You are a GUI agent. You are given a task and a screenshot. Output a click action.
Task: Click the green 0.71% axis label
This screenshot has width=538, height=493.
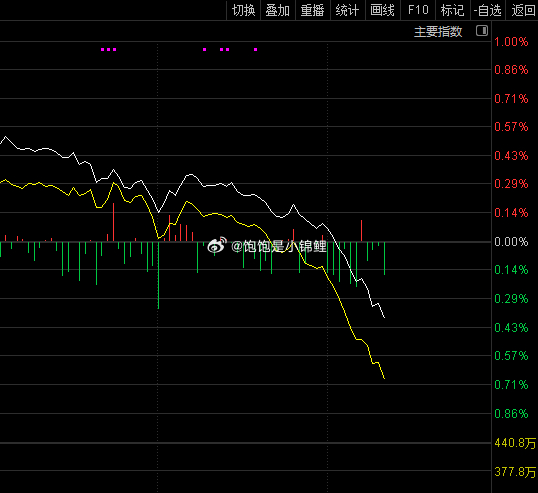[511, 385]
